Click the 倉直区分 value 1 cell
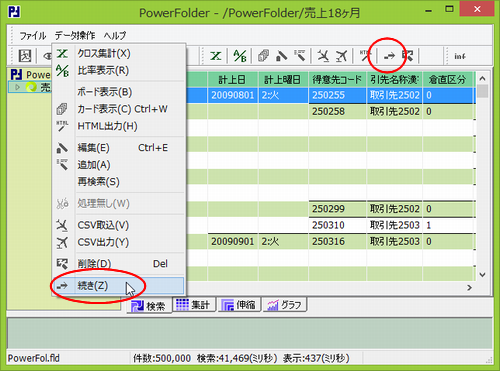Image resolution: width=500 pixels, height=371 pixels. click(448, 225)
